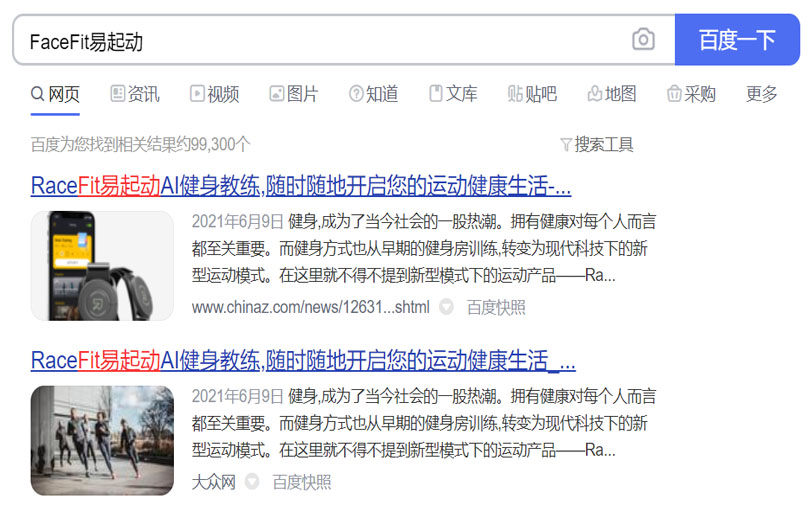
Task: Switch to the 文库 tab
Action: pyautogui.click(x=453, y=94)
